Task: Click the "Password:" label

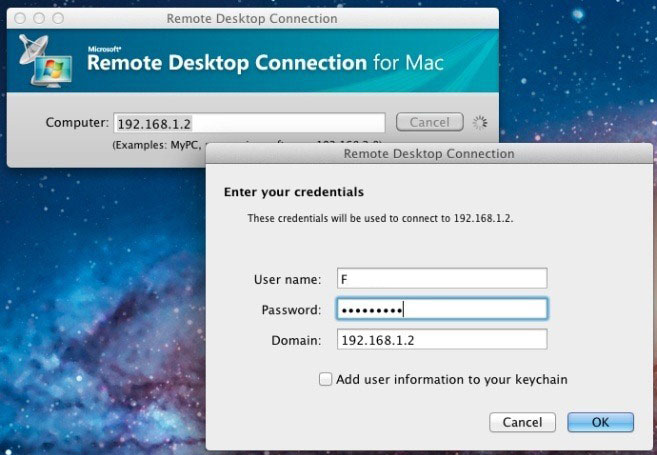Action: coord(291,310)
